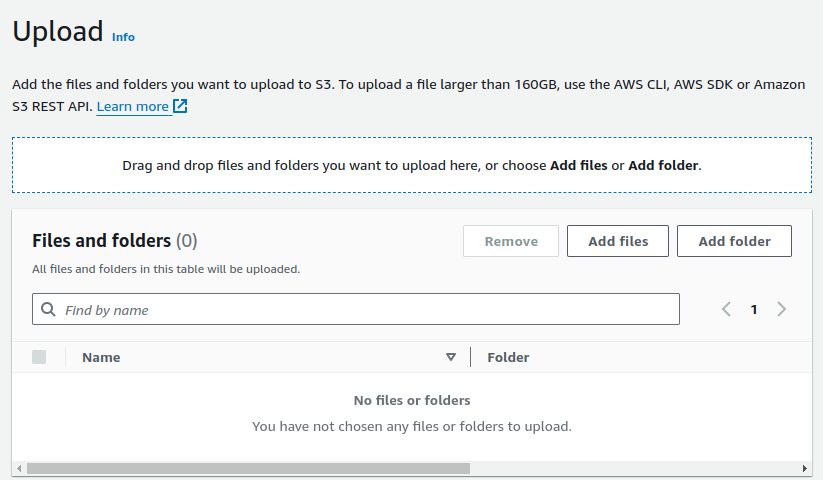Click the Add folder button

coord(734,241)
